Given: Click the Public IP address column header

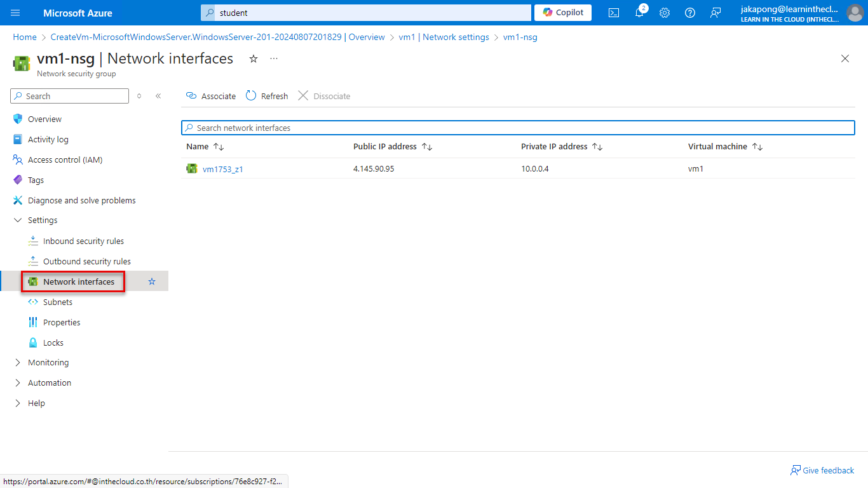Looking at the screenshot, I should 385,147.
